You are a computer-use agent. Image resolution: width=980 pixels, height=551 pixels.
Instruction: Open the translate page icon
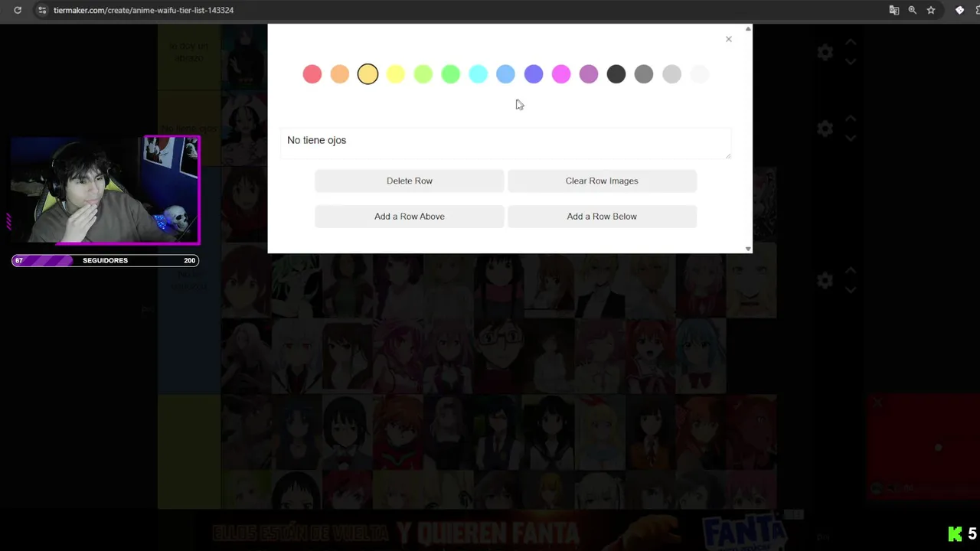(x=893, y=10)
